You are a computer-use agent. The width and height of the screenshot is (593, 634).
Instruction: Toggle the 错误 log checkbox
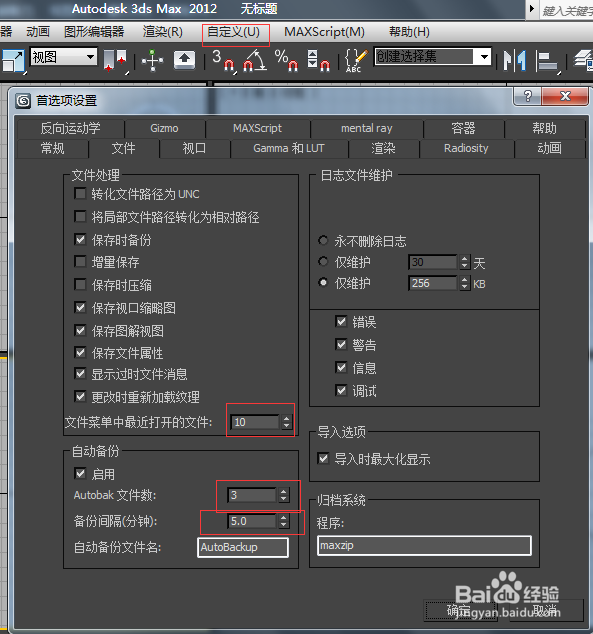tap(341, 322)
